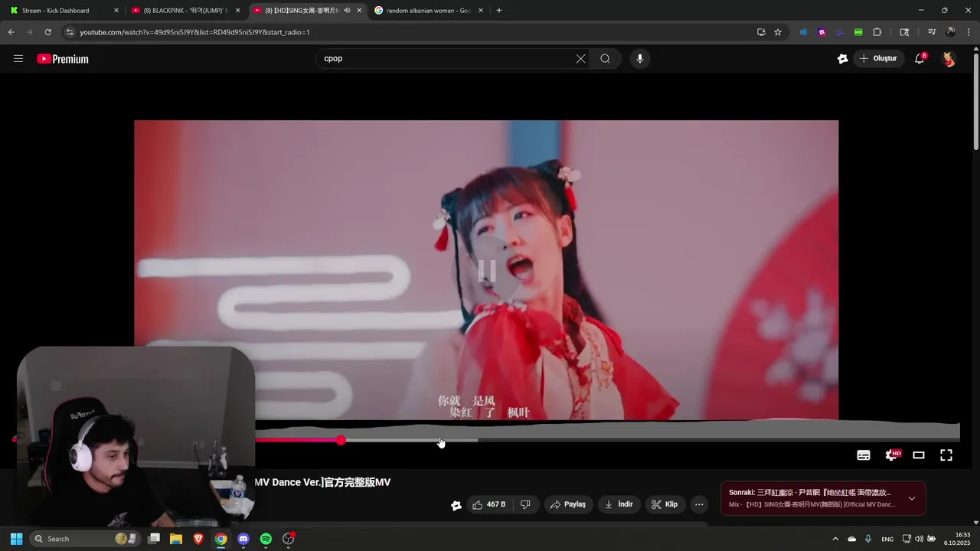Download the video with İndir

tap(619, 504)
